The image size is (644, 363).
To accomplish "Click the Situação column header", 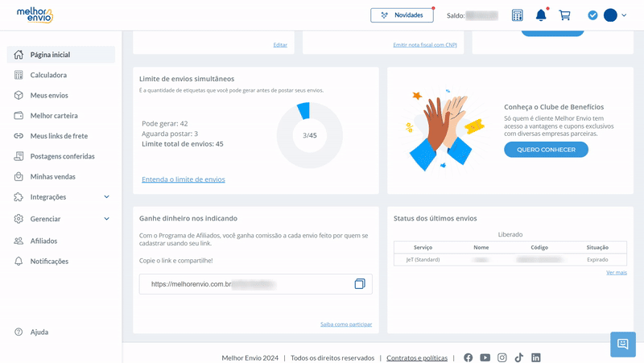I will [x=597, y=248].
